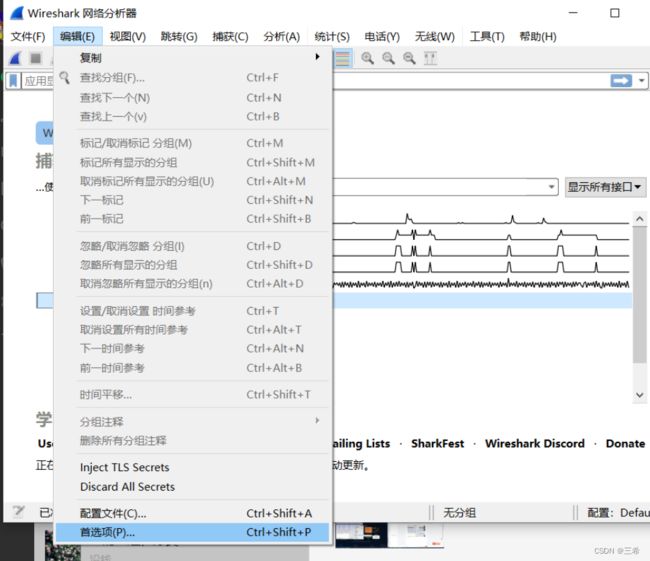Image resolution: width=650 pixels, height=561 pixels.
Task: Click the stop capture square icon
Action: coord(36,58)
